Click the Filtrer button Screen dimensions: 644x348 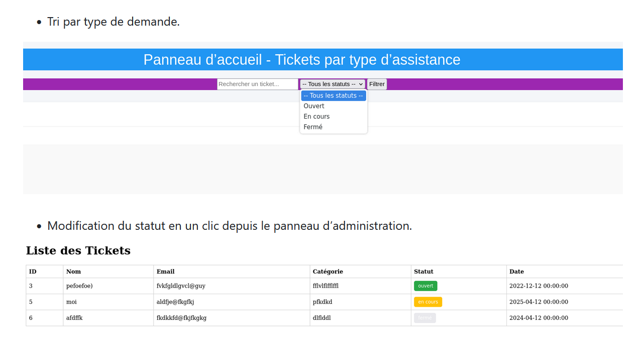coord(377,84)
